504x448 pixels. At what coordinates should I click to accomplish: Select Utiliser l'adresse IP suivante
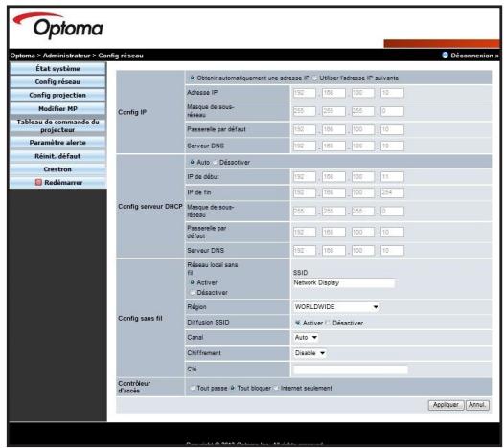click(314, 78)
